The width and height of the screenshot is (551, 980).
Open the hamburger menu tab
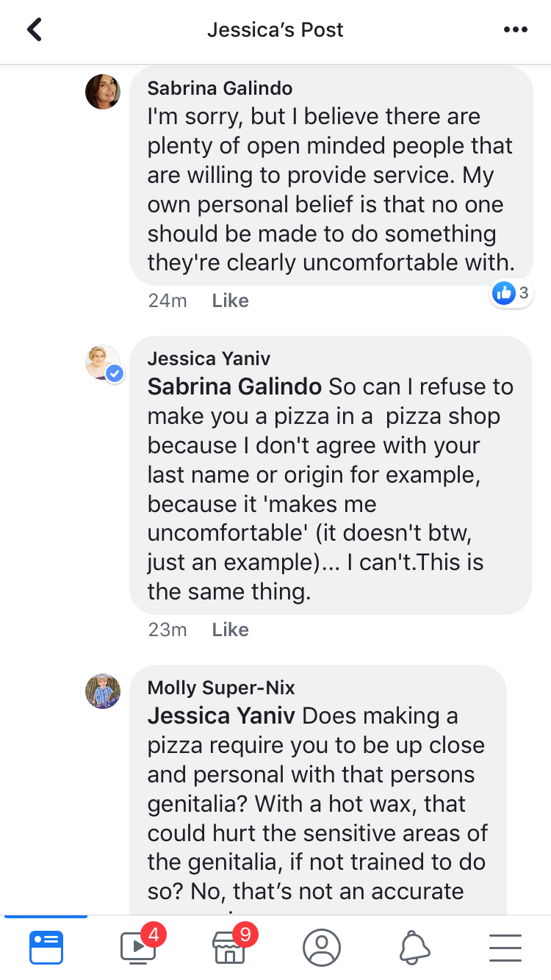click(x=505, y=948)
